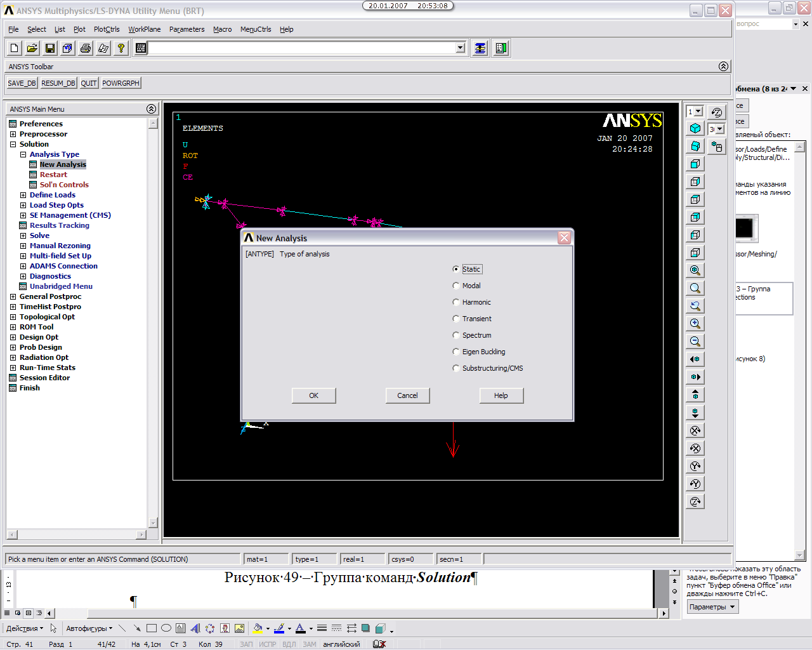Click the New Analysis toolbar icon
Viewport: 812px width, 650px height.
[x=15, y=48]
